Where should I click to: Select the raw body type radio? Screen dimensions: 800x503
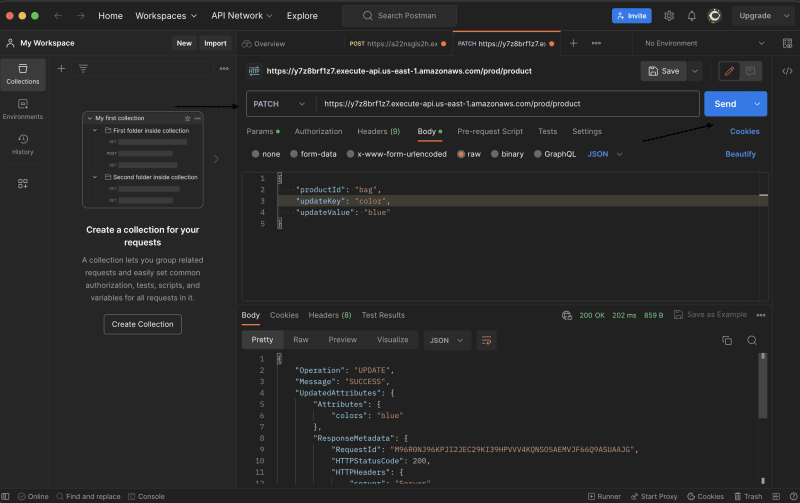pos(461,154)
